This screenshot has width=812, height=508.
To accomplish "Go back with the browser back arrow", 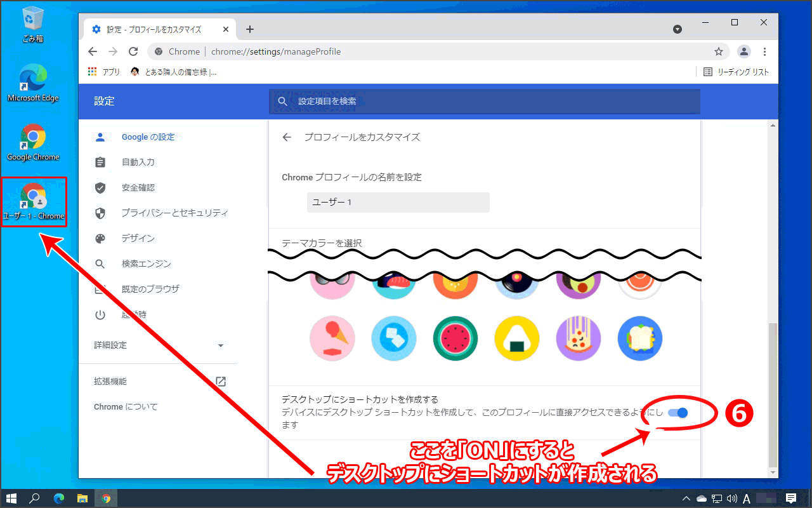I will click(93, 51).
